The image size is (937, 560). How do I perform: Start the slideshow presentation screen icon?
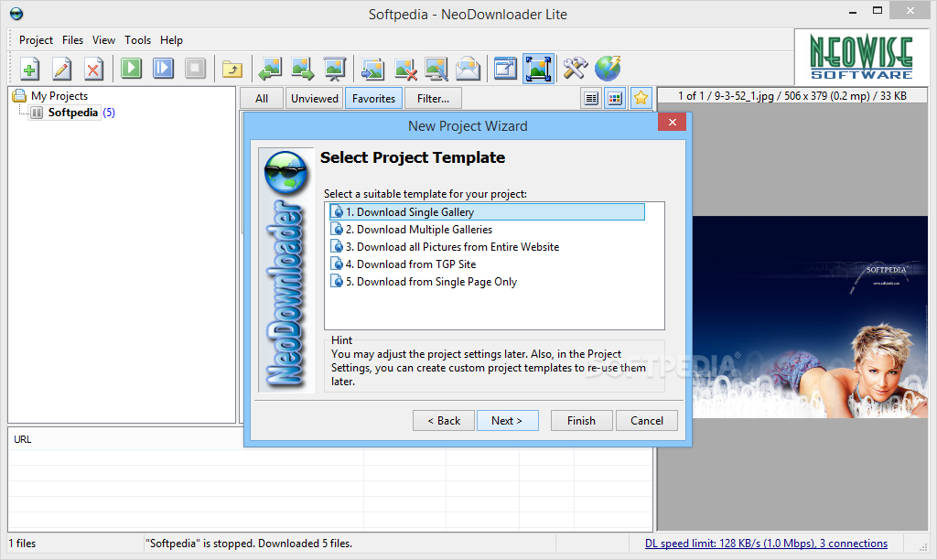coord(335,68)
